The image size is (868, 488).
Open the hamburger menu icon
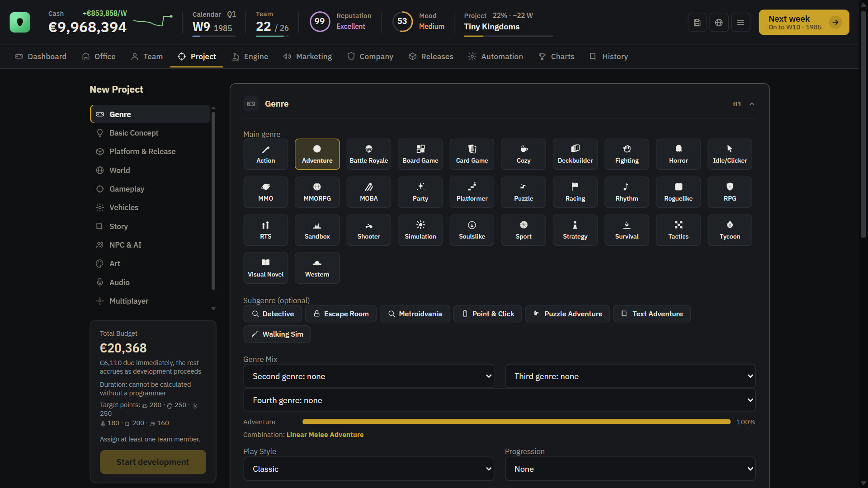(741, 23)
